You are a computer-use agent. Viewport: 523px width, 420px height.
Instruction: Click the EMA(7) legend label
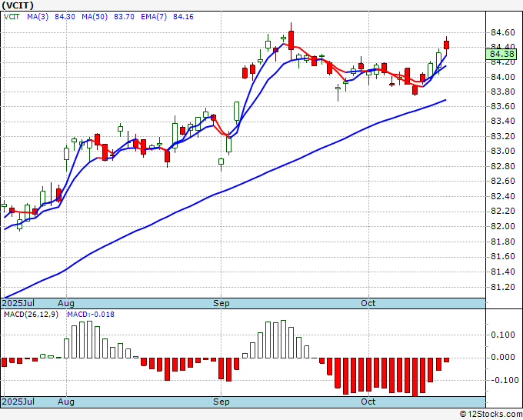154,17
